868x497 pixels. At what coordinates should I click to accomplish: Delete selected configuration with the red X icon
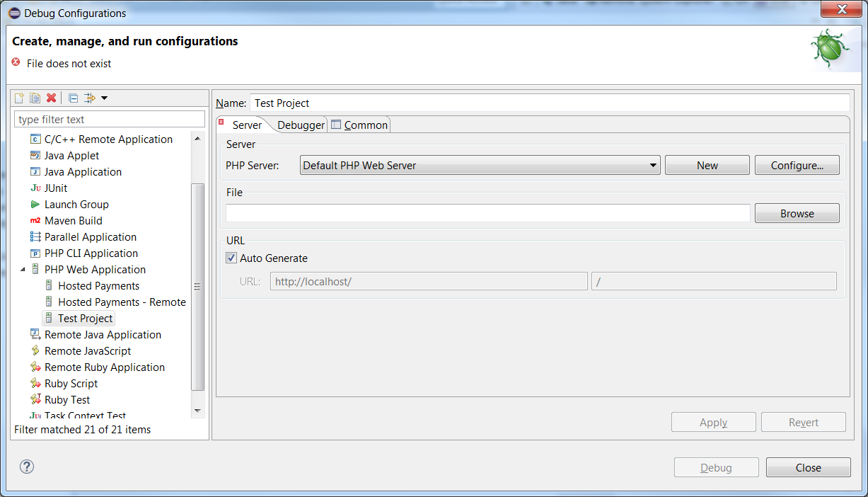coord(51,98)
